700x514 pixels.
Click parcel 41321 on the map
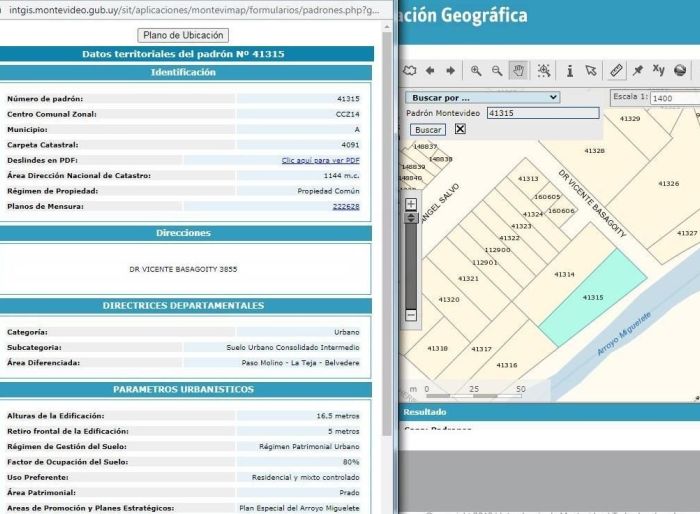pyautogui.click(x=468, y=279)
